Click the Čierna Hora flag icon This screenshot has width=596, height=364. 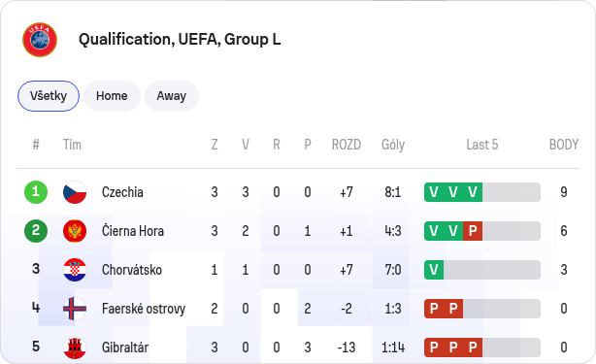(x=75, y=231)
